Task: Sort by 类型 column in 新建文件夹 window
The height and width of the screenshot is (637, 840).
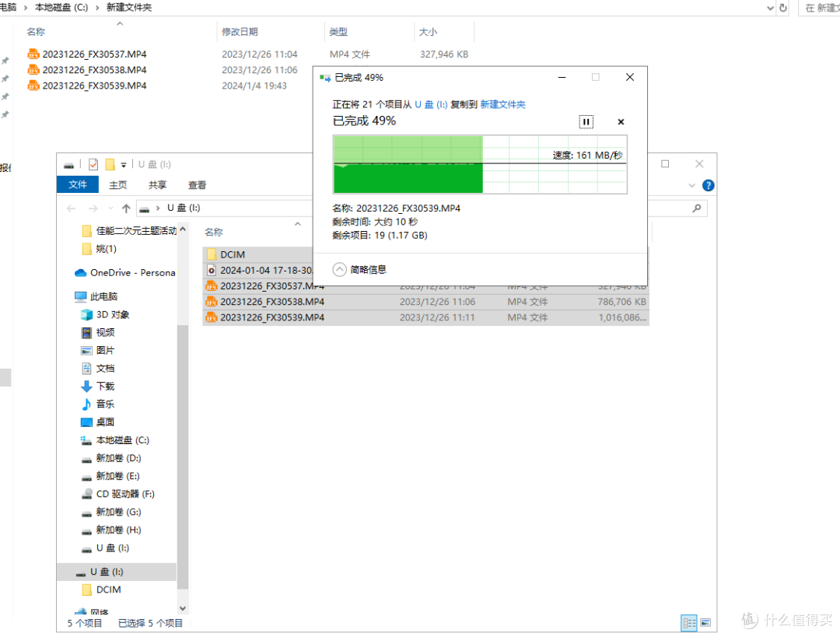Action: 338,32
